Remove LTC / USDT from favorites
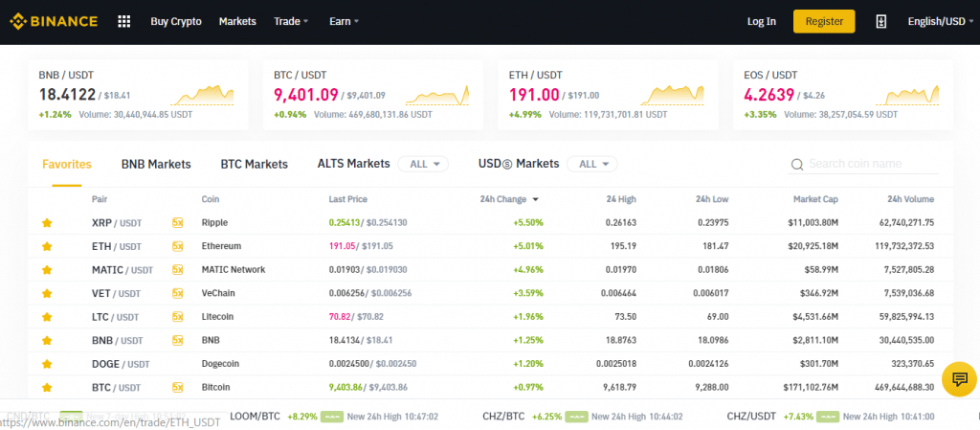This screenshot has height=430, width=980. click(x=46, y=317)
